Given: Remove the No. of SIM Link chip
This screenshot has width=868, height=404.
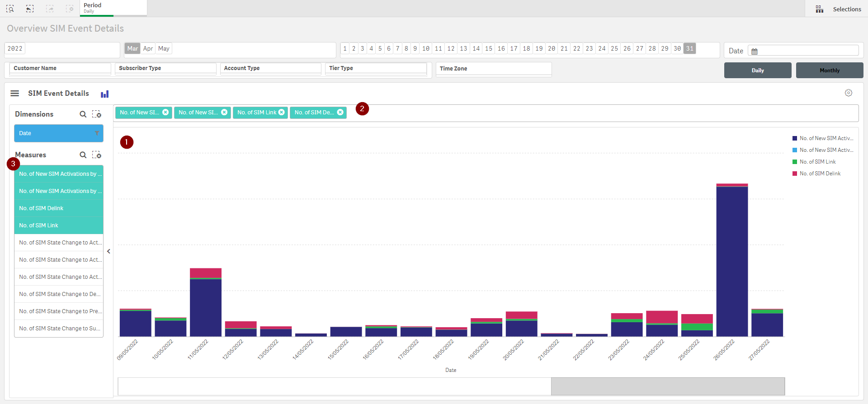Looking at the screenshot, I should coord(282,113).
